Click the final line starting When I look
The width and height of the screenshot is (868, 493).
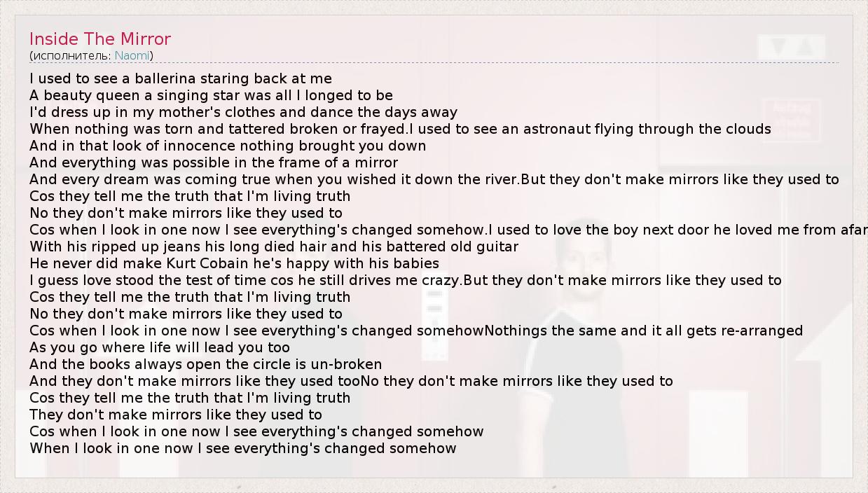point(243,448)
